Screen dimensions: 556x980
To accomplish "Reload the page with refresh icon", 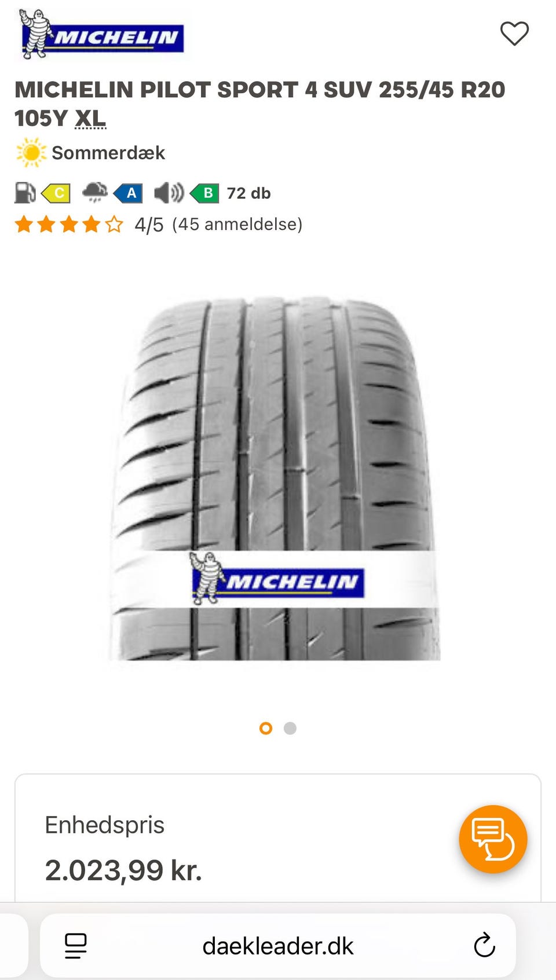I will (x=484, y=945).
